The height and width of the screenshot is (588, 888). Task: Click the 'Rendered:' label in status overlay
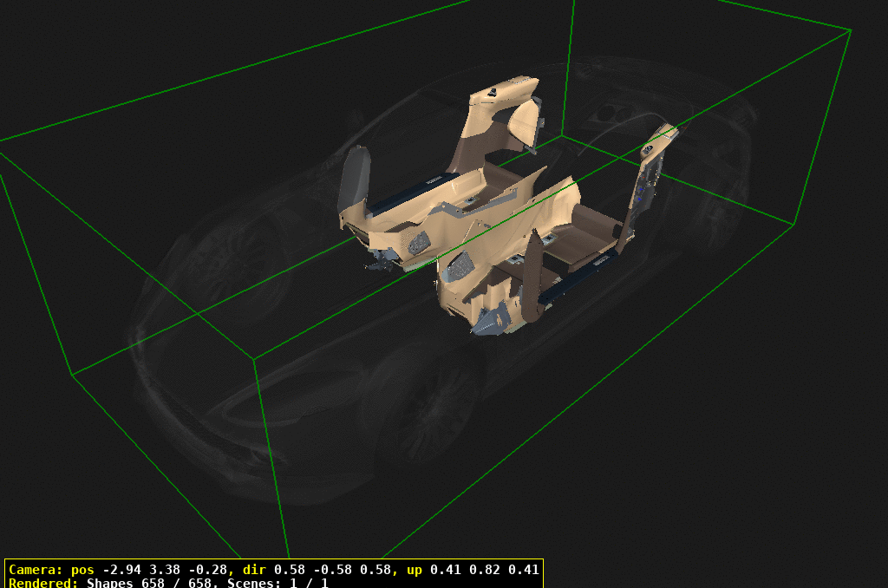point(44,583)
